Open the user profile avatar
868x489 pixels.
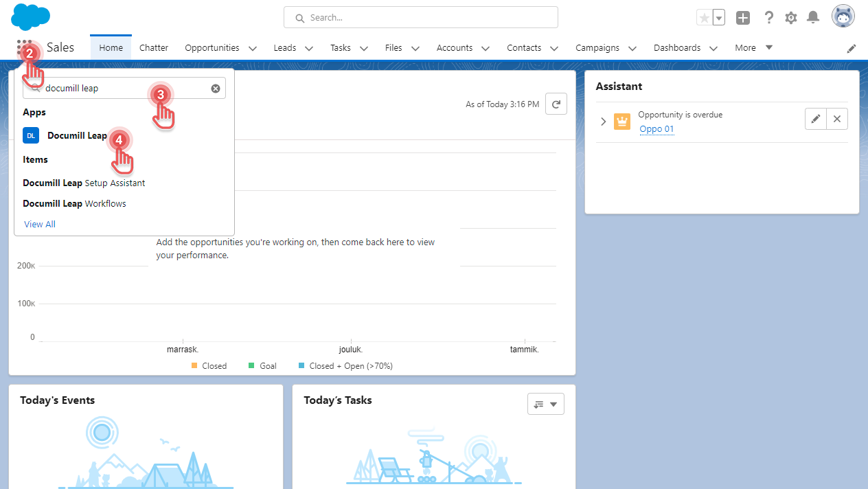click(843, 16)
